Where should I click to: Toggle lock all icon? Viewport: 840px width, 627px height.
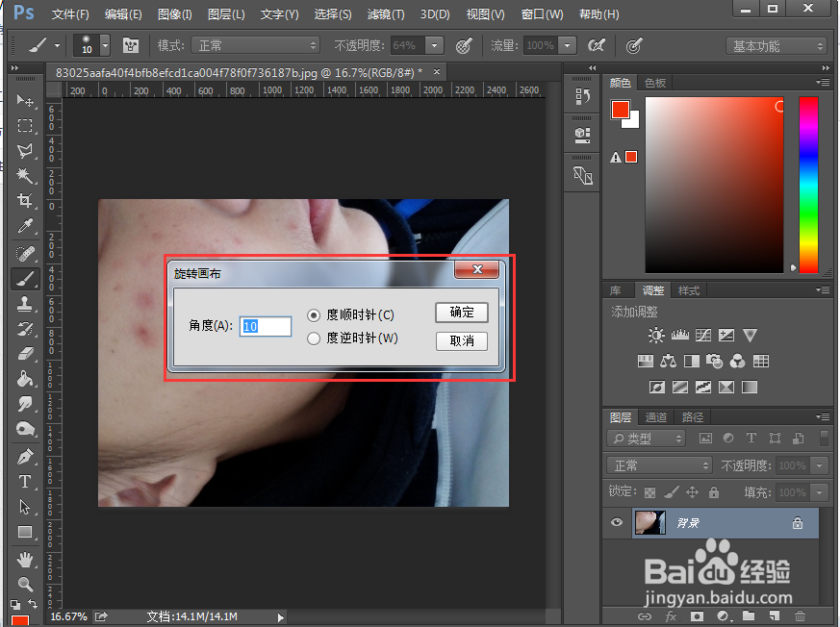coord(714,492)
